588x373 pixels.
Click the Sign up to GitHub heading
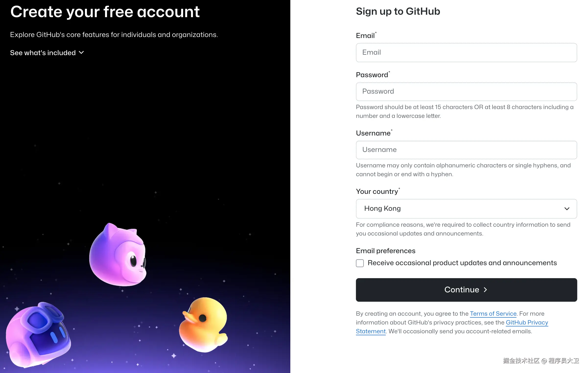pos(398,12)
